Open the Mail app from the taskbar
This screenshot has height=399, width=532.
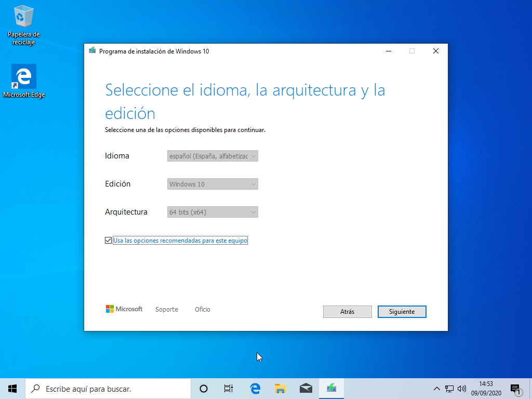pyautogui.click(x=306, y=388)
